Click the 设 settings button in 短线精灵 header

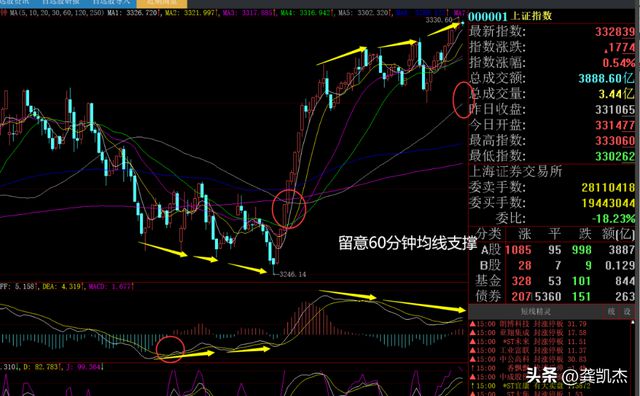click(627, 312)
